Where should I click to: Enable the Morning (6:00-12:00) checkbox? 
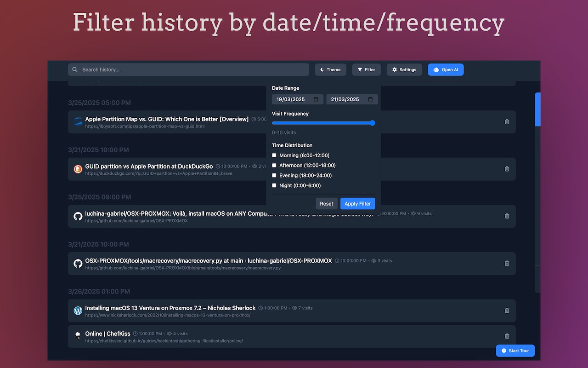click(274, 155)
